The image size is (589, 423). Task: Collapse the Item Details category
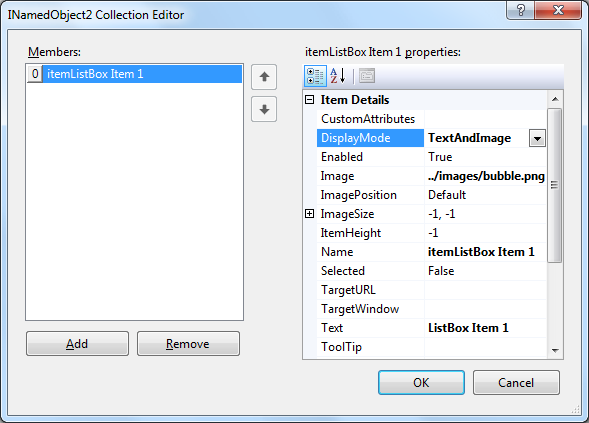[310, 100]
